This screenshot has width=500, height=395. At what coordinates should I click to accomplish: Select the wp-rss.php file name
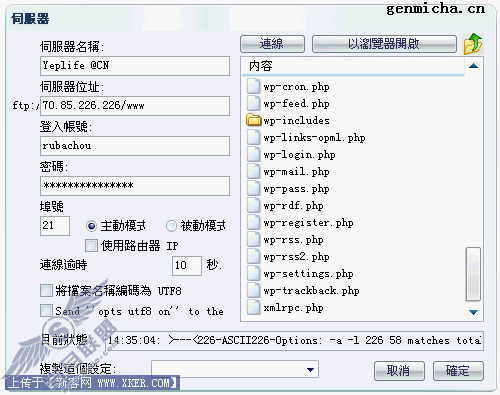(293, 240)
